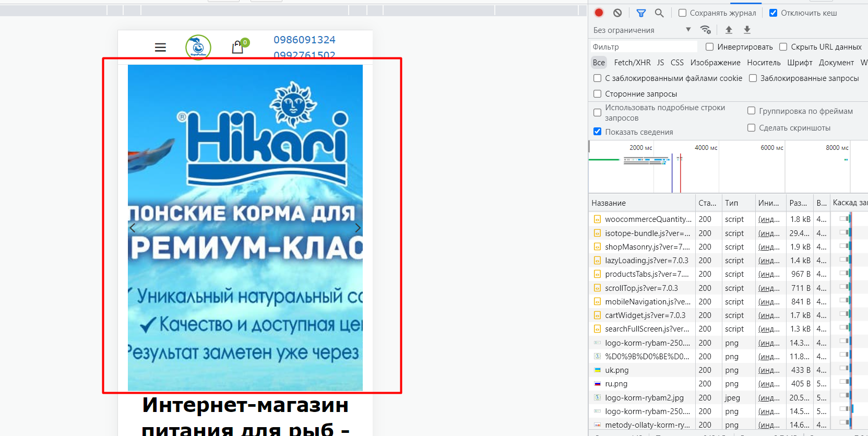Viewport: 868px width, 436px height.
Task: Show only 'Носитель' requests
Action: (764, 63)
